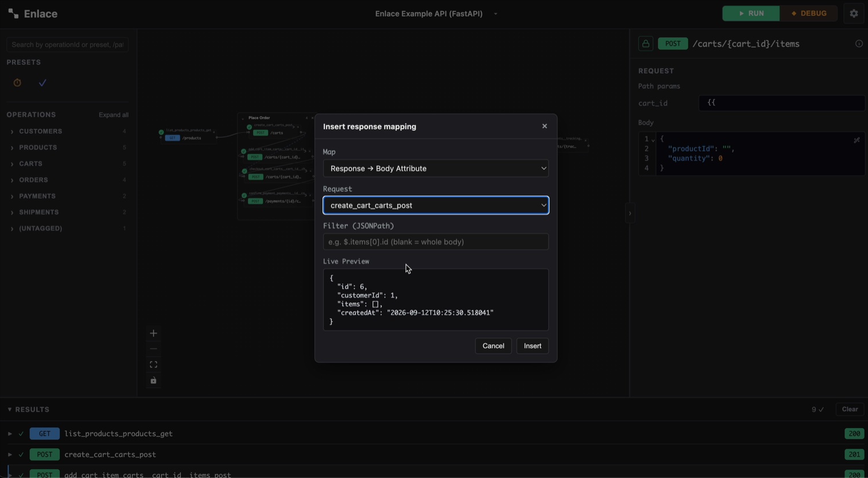Click the DEBUG button
Screen dimensions: 868x478
coord(808,13)
